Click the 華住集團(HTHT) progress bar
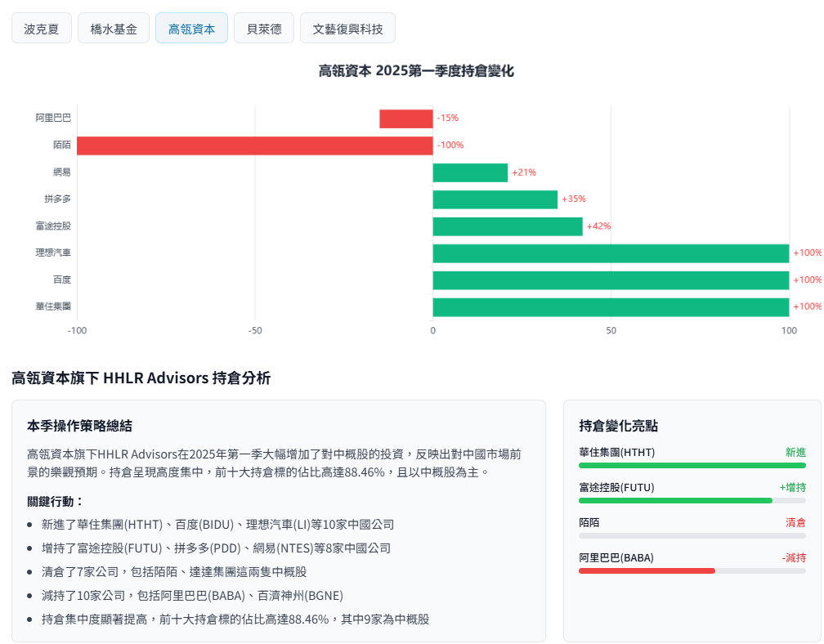 click(x=692, y=465)
